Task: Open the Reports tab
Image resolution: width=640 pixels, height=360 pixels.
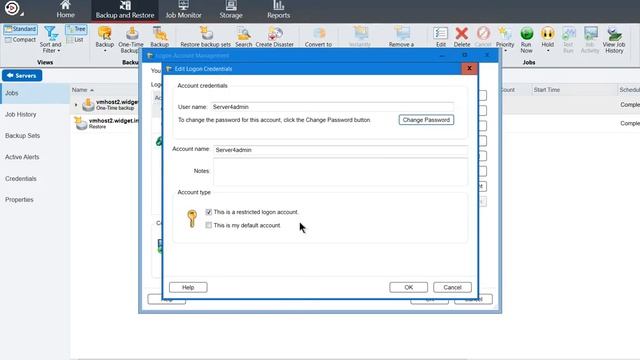Action: [x=278, y=10]
